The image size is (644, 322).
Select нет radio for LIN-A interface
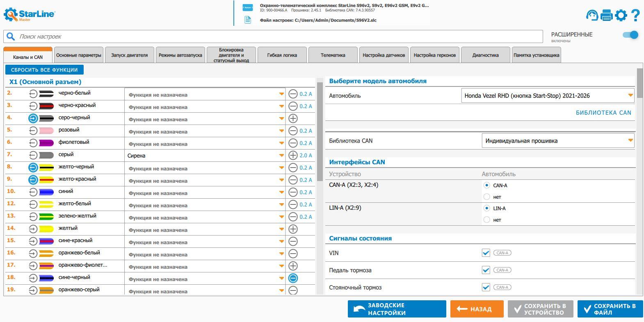pyautogui.click(x=487, y=220)
